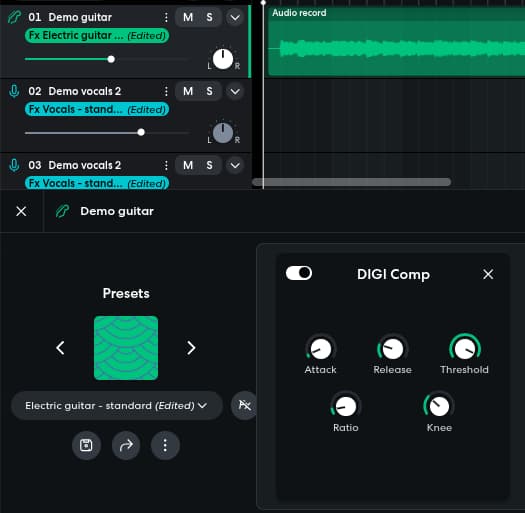Image resolution: width=525 pixels, height=513 pixels.
Task: Click the Threshold knob in DIGI Comp
Action: 465,348
